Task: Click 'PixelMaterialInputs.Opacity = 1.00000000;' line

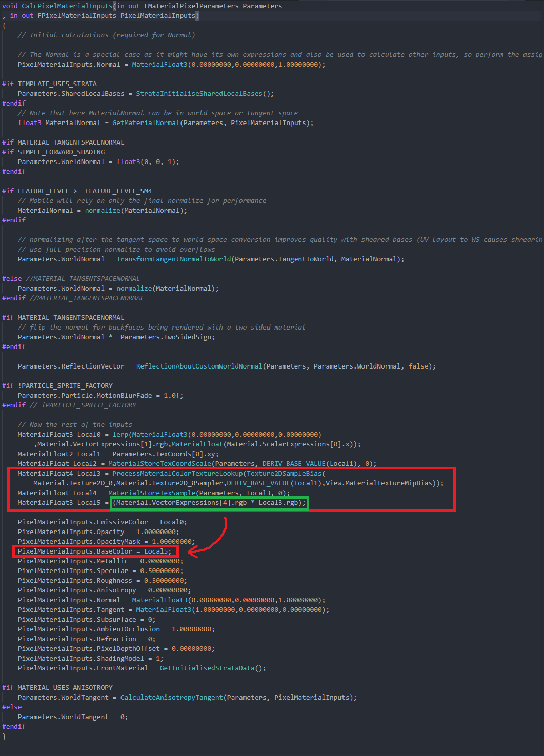Action: [x=98, y=532]
